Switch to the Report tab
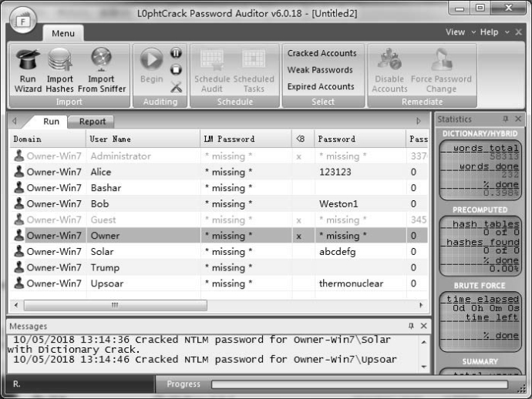 coord(93,122)
